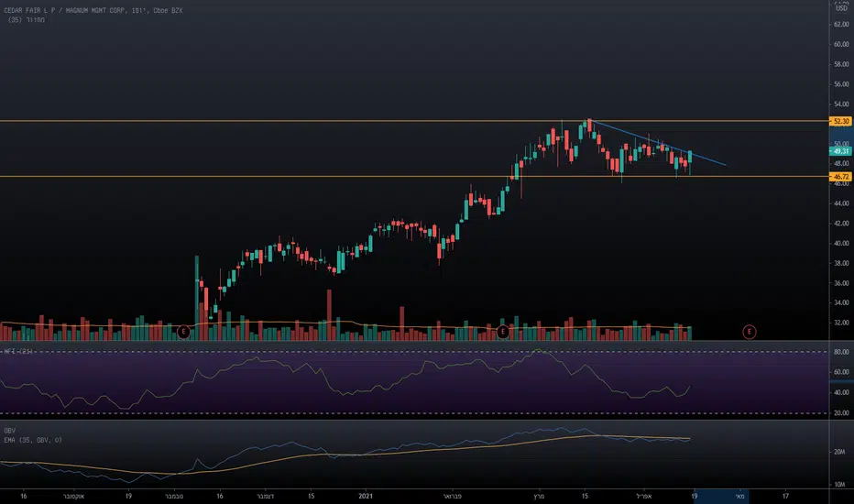Image resolution: width=854 pixels, height=504 pixels.
Task: Select the MFI indicator label
Action: [18, 352]
